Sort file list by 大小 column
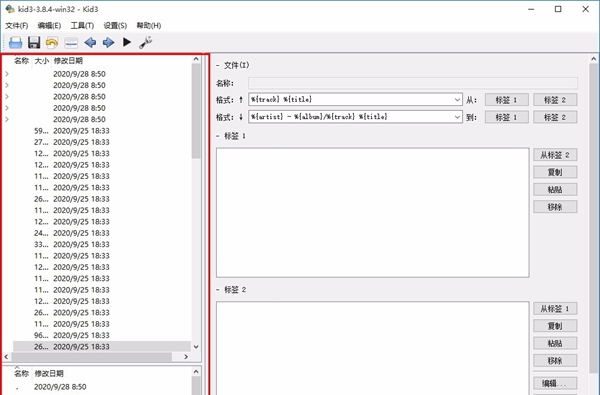Image resolution: width=600 pixels, height=395 pixels. point(42,60)
